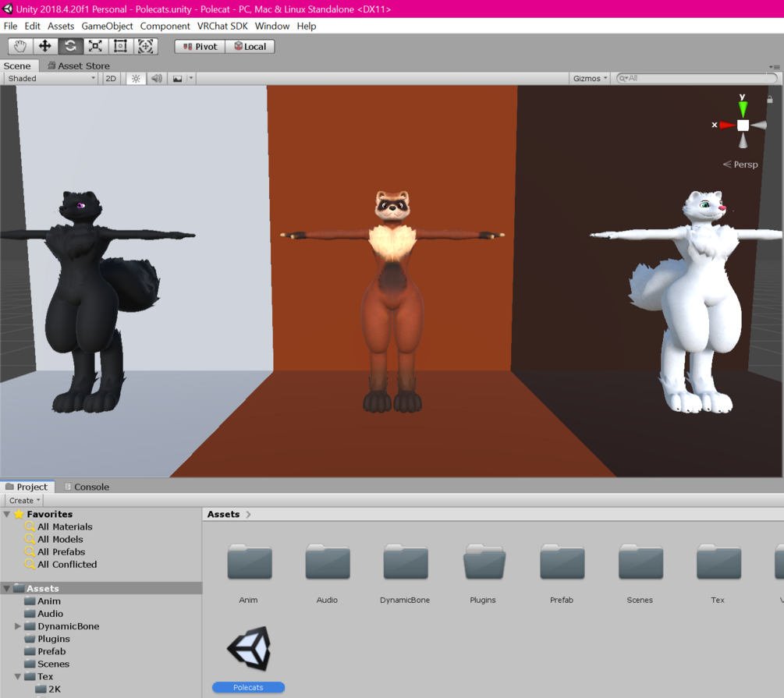Click the red X axis gizmo cone
784x698 pixels.
tap(727, 125)
